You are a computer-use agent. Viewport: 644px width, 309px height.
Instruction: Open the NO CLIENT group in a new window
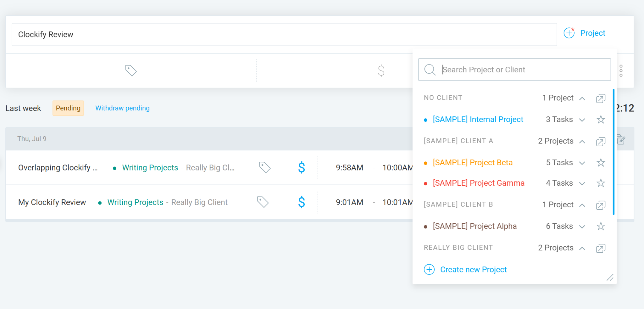tap(601, 98)
